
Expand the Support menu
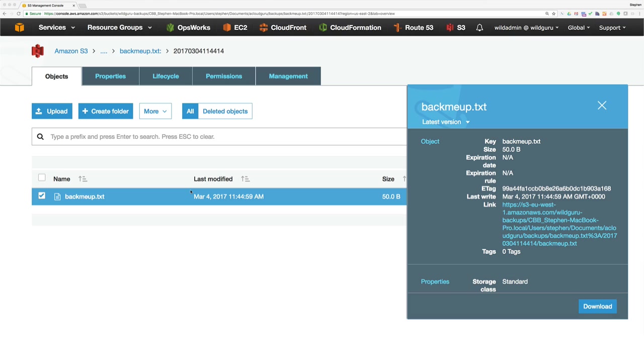point(612,28)
